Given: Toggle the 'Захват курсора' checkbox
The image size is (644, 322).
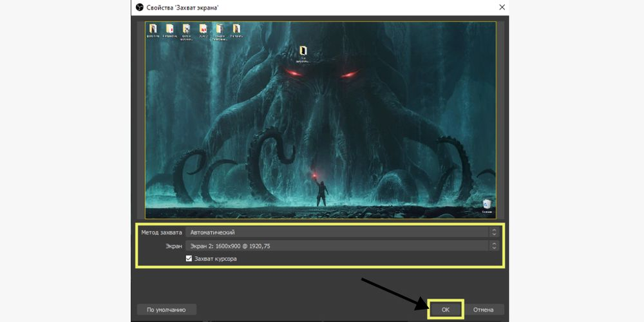Looking at the screenshot, I should click(x=189, y=259).
